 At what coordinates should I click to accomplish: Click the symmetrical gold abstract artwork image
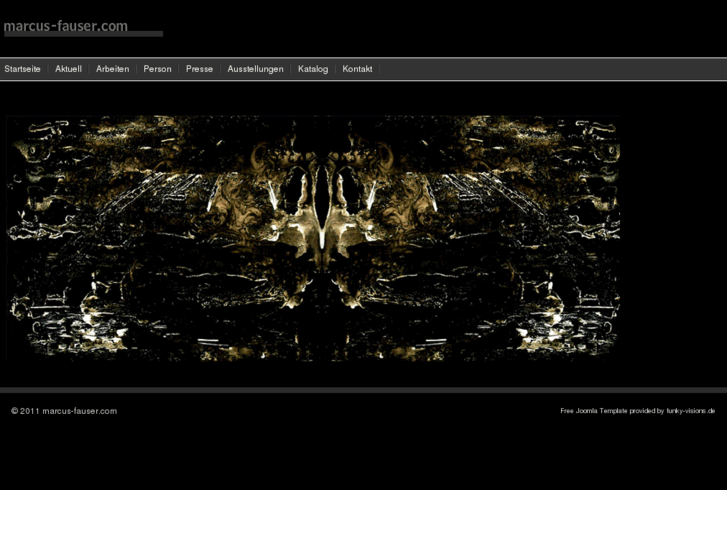coord(313,238)
